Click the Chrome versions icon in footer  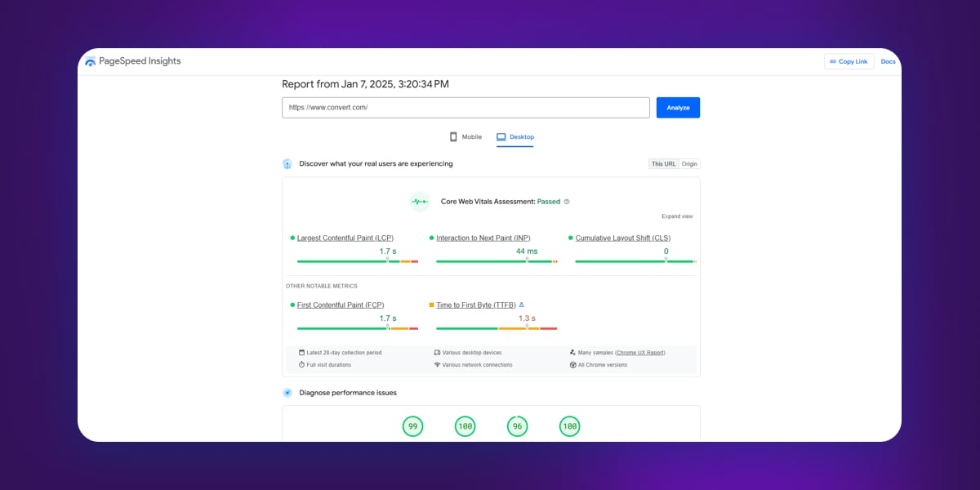click(x=572, y=364)
